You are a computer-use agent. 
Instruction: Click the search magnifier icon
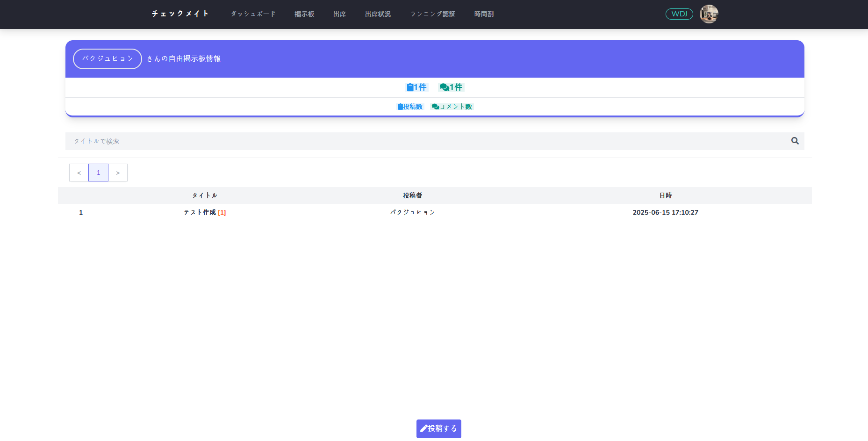pos(795,141)
